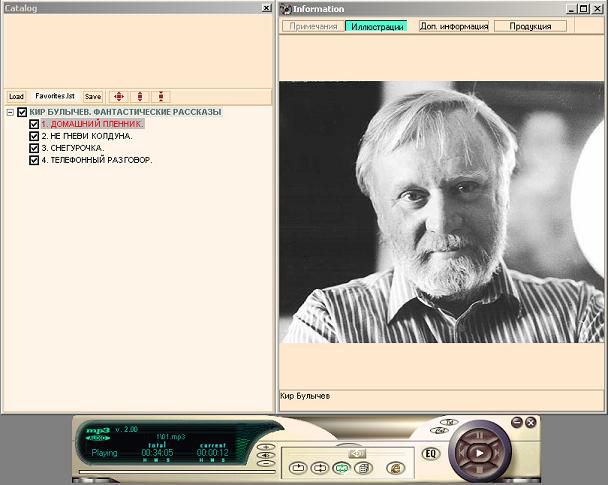Click the fourth player mode button
The image size is (608, 485).
pos(363,467)
